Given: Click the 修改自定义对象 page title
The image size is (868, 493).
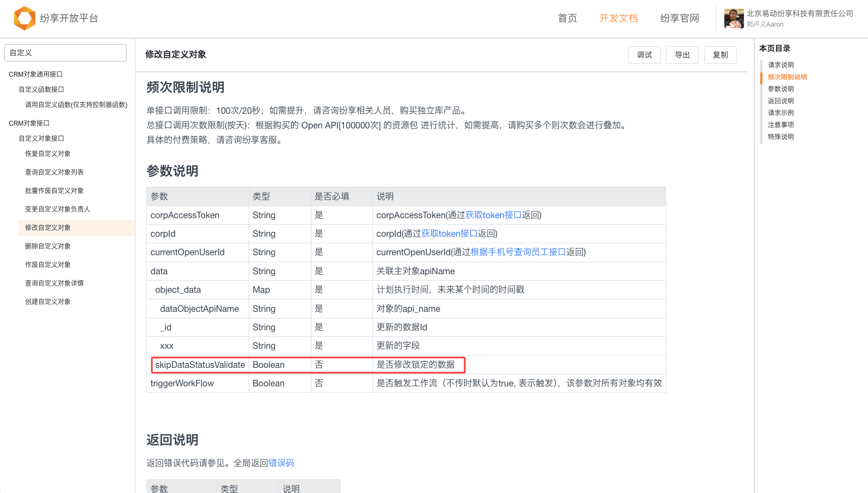Looking at the screenshot, I should tap(176, 54).
